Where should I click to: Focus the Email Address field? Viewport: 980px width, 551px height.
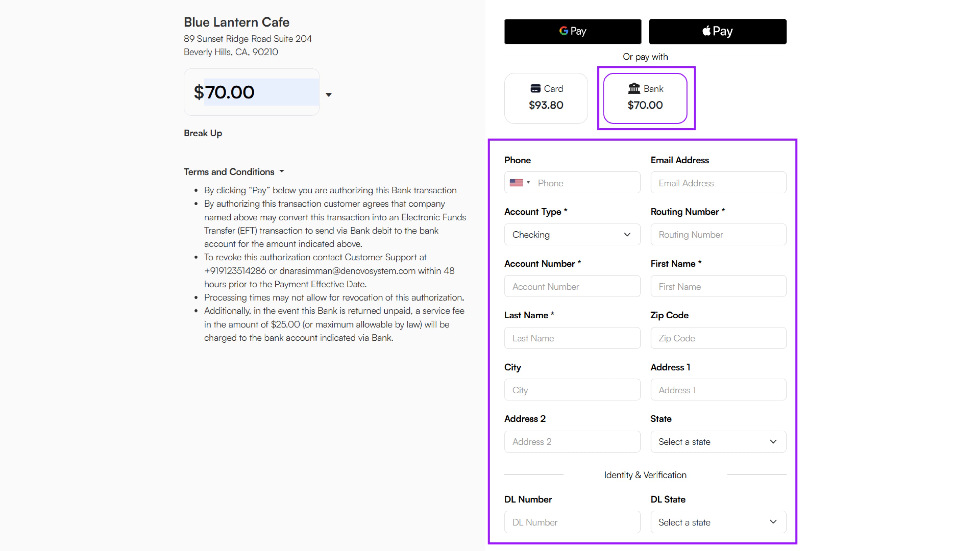718,183
